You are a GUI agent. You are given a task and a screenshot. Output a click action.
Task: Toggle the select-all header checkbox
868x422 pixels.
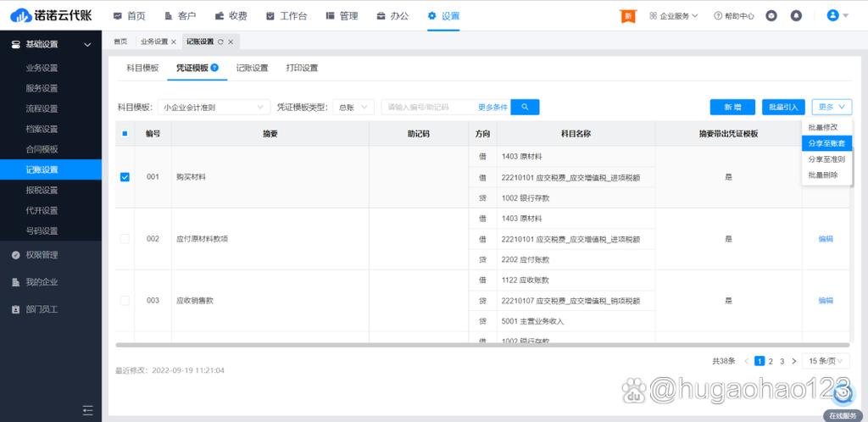125,133
